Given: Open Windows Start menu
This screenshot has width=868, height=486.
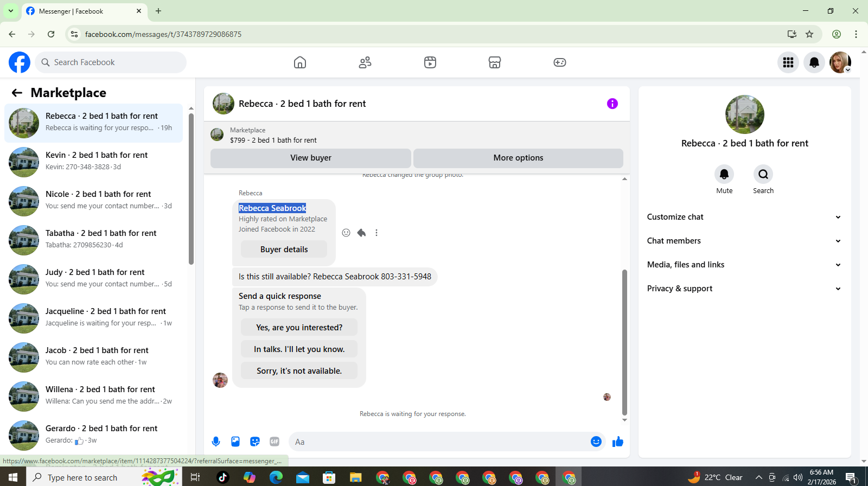Looking at the screenshot, I should [13, 477].
